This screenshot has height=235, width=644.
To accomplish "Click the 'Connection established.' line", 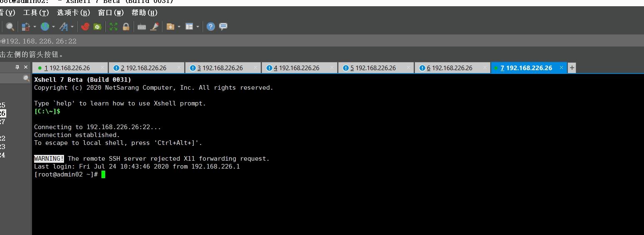I will pos(77,135).
